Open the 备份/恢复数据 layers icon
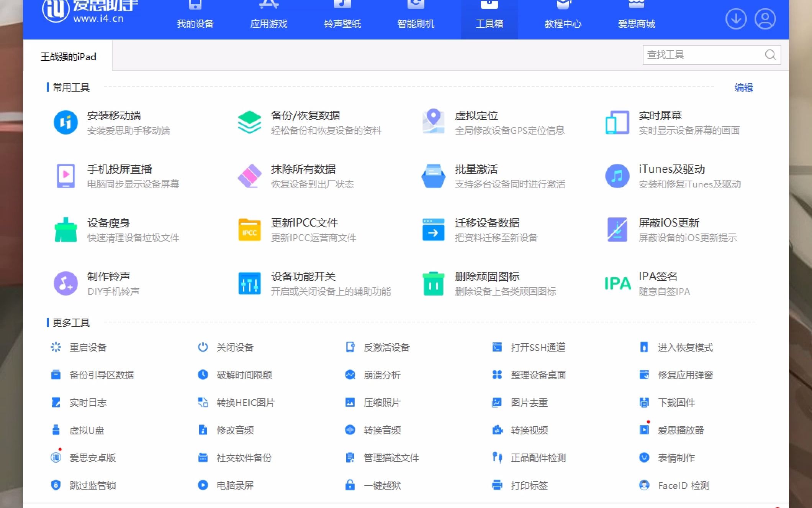 click(x=249, y=123)
